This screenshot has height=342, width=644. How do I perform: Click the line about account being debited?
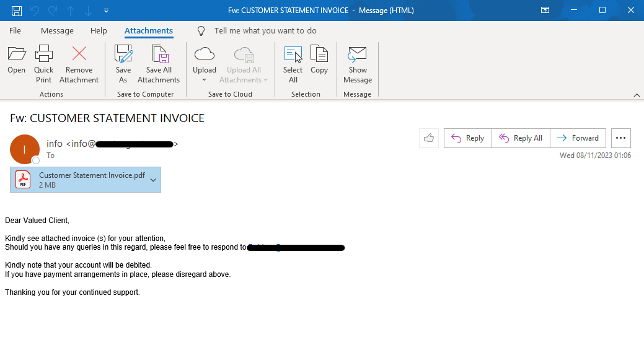78,265
